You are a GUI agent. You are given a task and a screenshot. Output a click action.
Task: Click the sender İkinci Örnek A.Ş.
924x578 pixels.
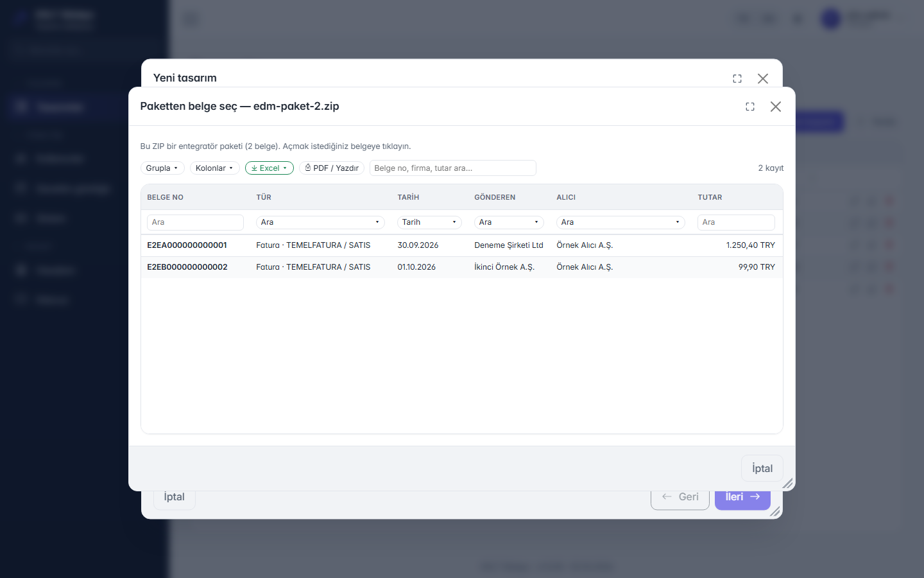point(504,267)
